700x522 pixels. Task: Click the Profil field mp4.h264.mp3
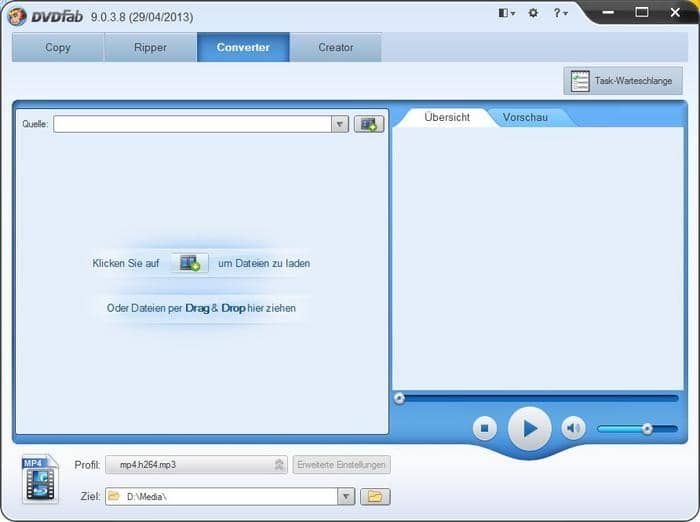[196, 465]
